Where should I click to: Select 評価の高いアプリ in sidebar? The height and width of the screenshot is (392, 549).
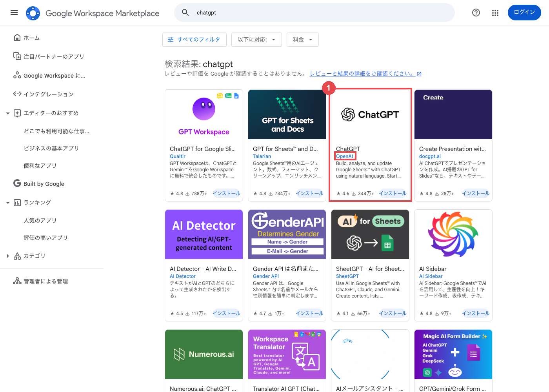tap(45, 238)
